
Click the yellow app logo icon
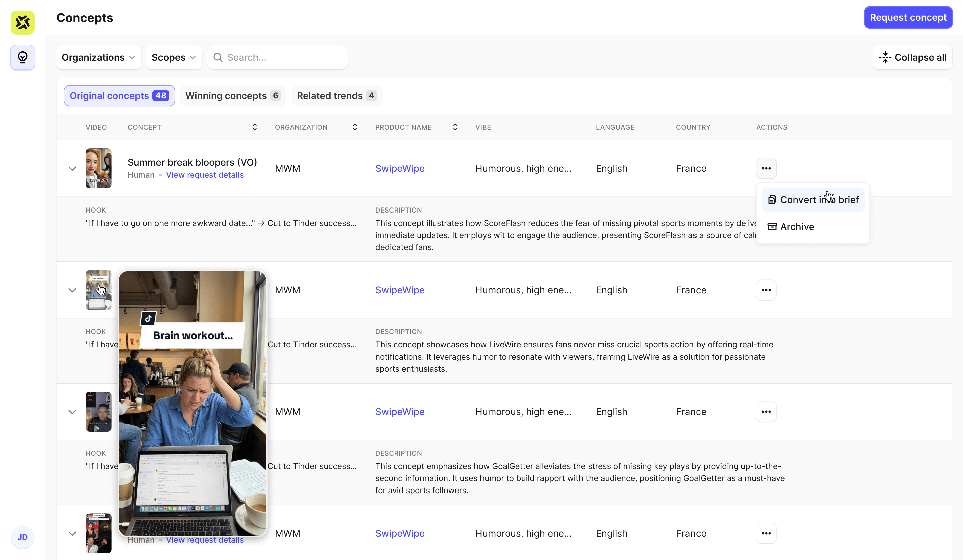(x=22, y=22)
